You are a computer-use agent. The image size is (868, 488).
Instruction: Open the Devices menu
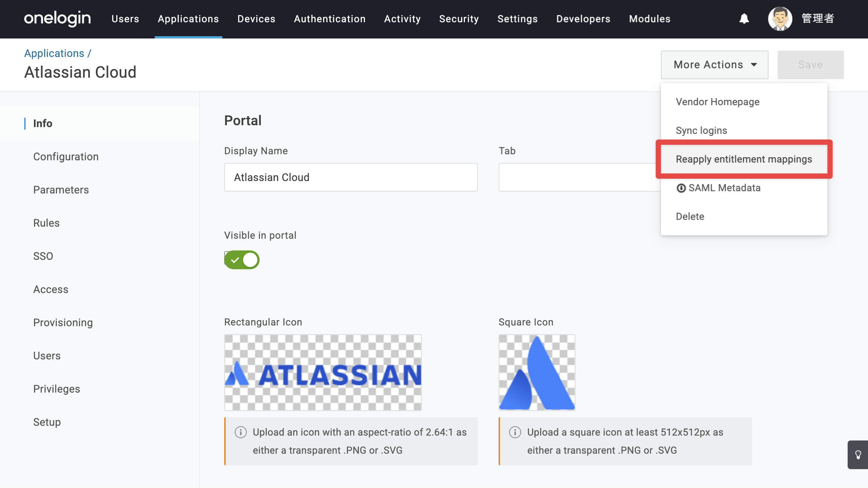point(256,19)
